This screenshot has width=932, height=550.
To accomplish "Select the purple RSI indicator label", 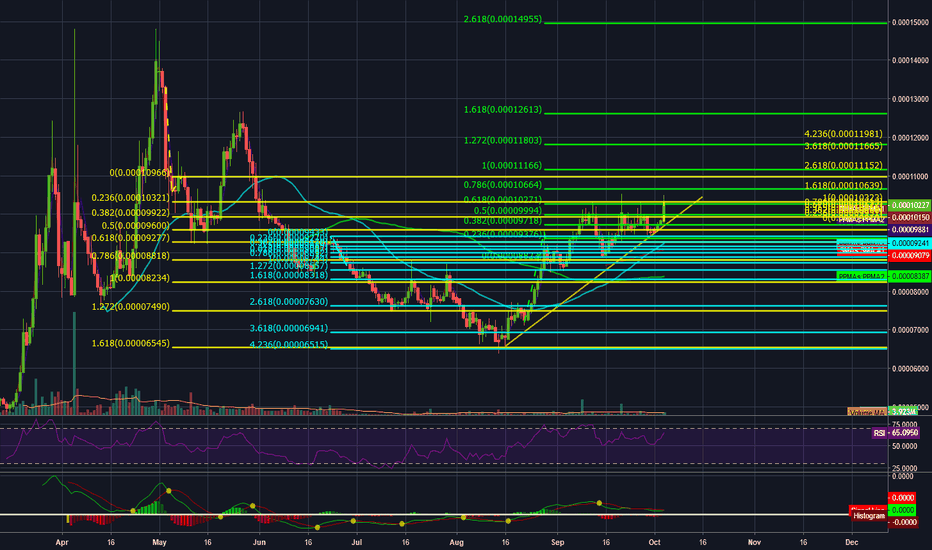I will (879, 433).
